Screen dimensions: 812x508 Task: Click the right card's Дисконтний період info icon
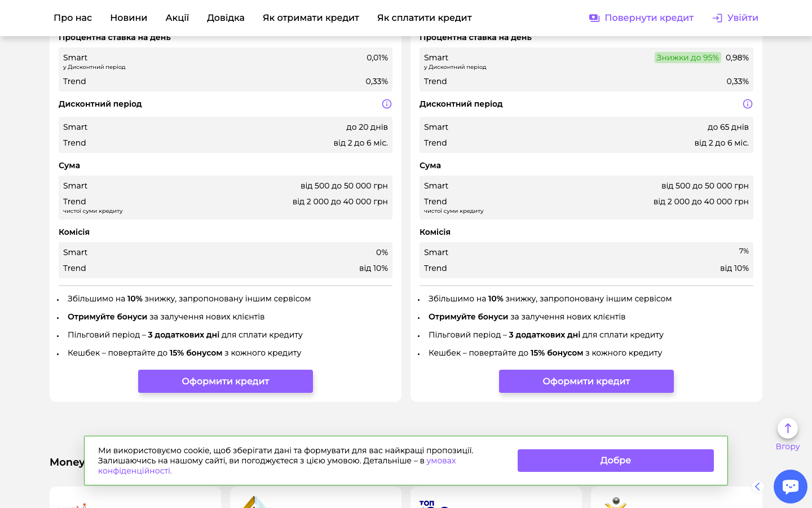(748, 104)
